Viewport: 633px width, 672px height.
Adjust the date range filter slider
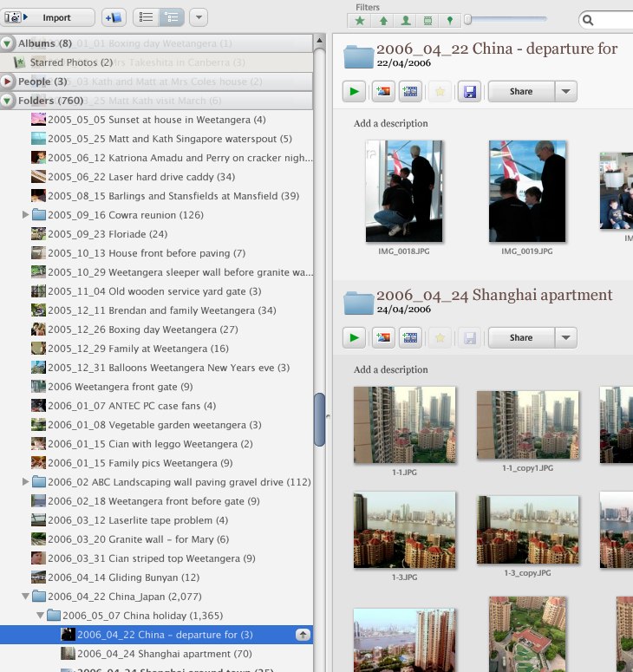468,19
